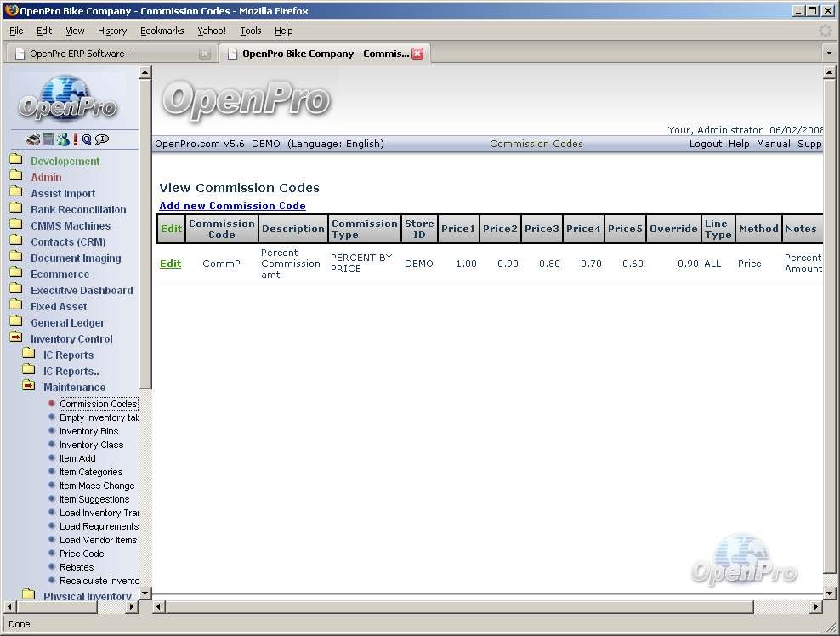Click the messenger buddy icon

(62, 139)
